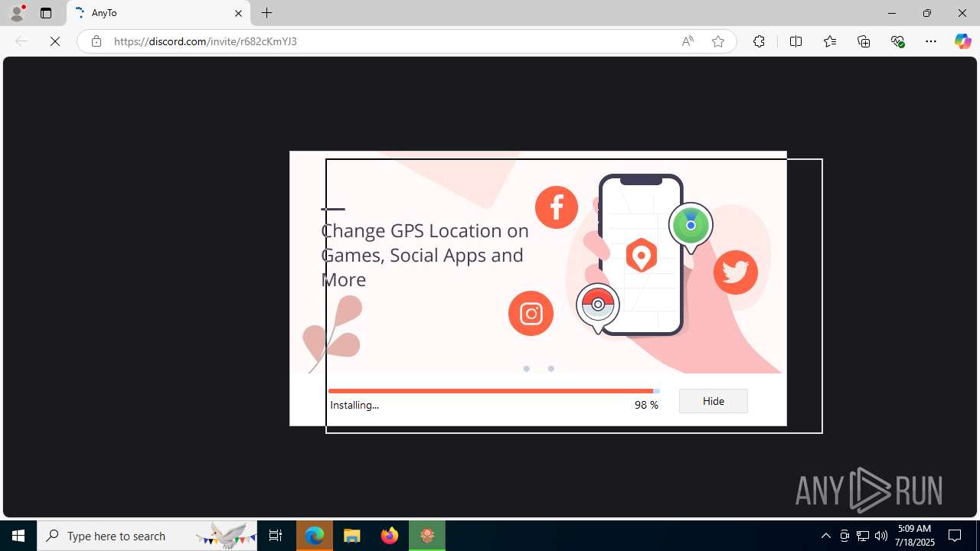Click the network icon in tray
980x551 pixels.
pyautogui.click(x=863, y=536)
